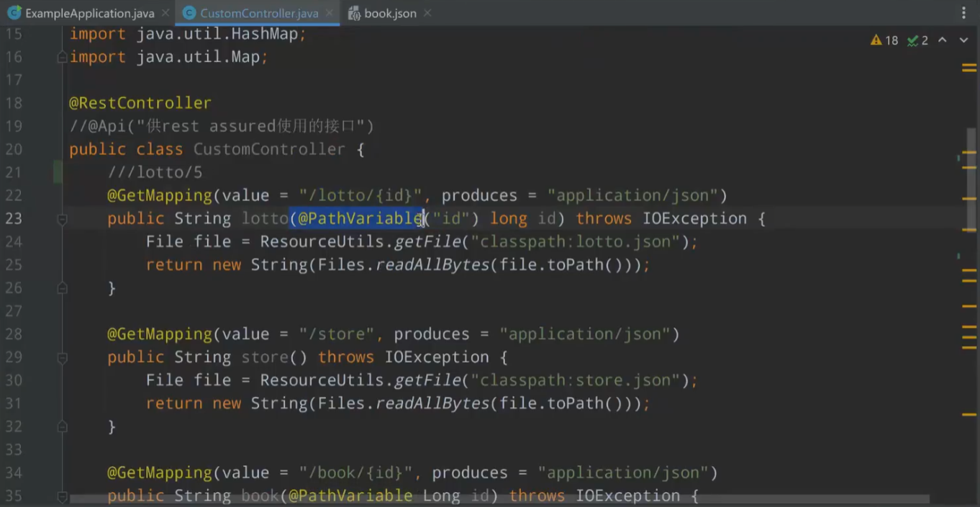Switch to the book.json tab
The height and width of the screenshot is (507, 980).
(x=390, y=13)
